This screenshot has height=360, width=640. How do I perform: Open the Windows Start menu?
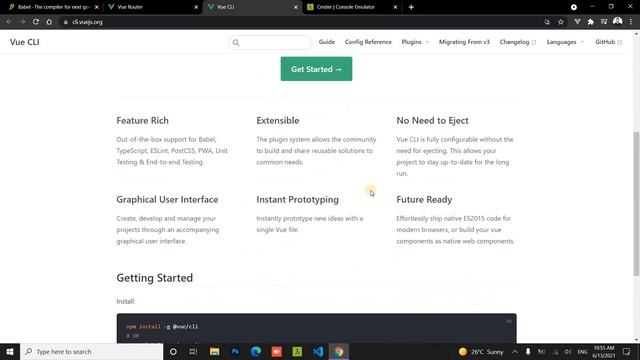pyautogui.click(x=10, y=351)
